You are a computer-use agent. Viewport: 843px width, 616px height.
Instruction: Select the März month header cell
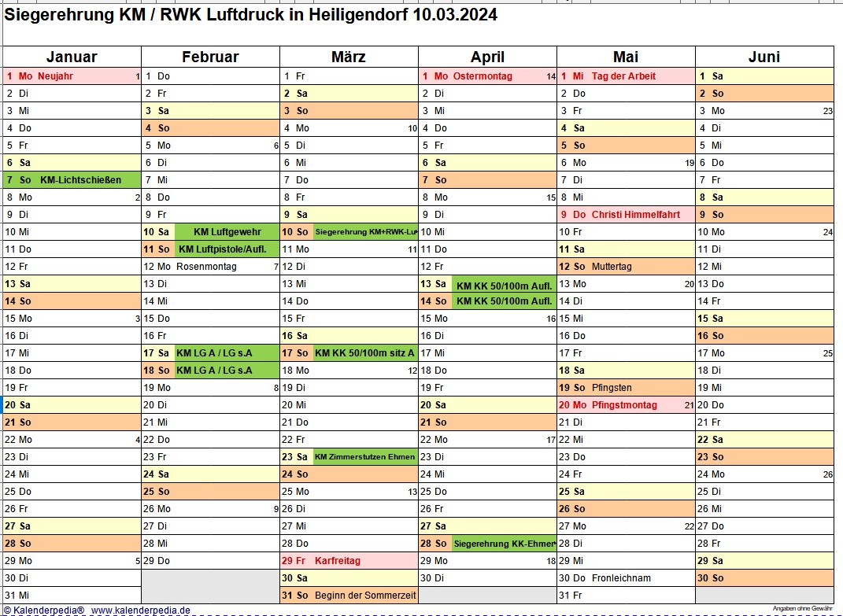coord(349,57)
